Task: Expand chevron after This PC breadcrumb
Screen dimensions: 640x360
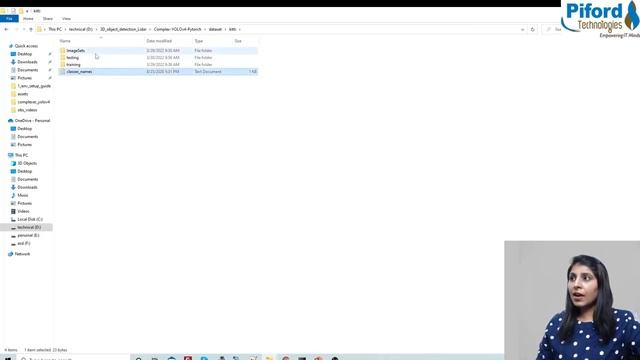Action: [x=65, y=29]
